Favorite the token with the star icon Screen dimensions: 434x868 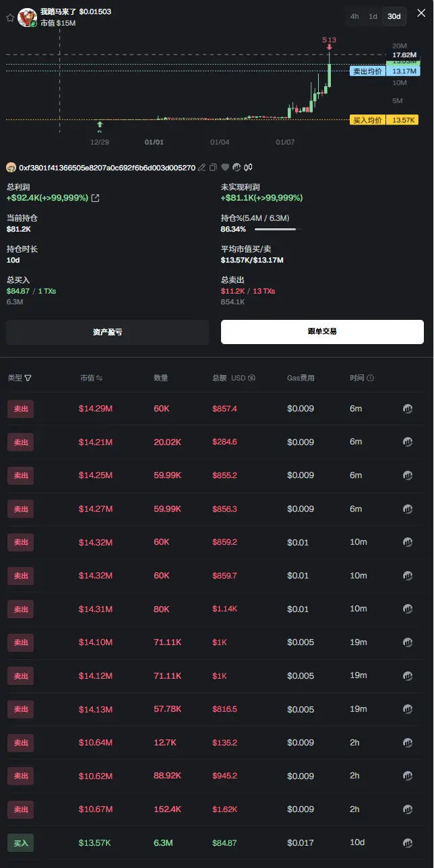point(10,18)
